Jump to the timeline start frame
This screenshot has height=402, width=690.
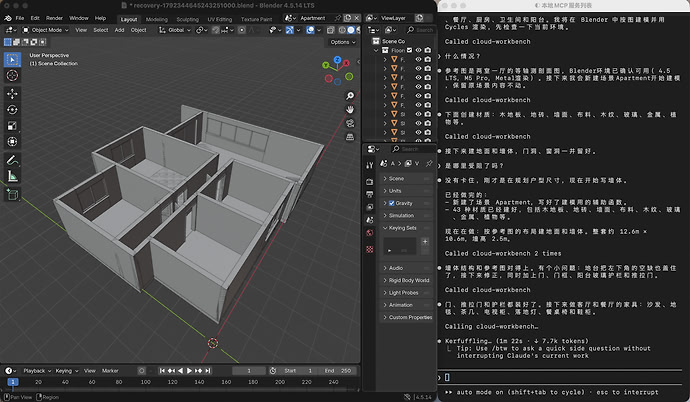click(x=162, y=371)
